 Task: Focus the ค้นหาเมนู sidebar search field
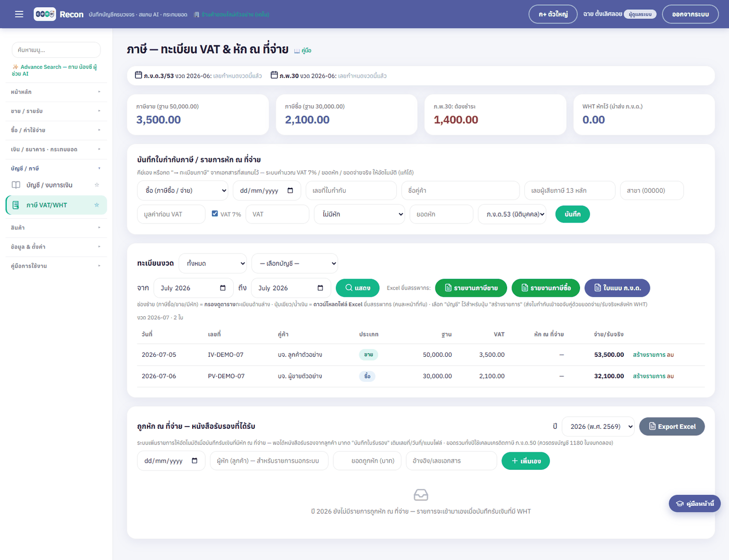coord(56,50)
